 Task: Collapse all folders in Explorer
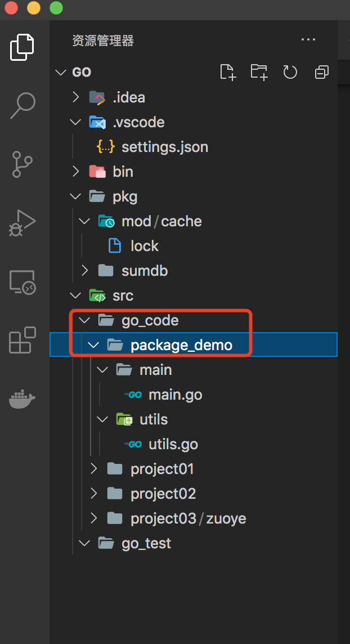click(321, 72)
